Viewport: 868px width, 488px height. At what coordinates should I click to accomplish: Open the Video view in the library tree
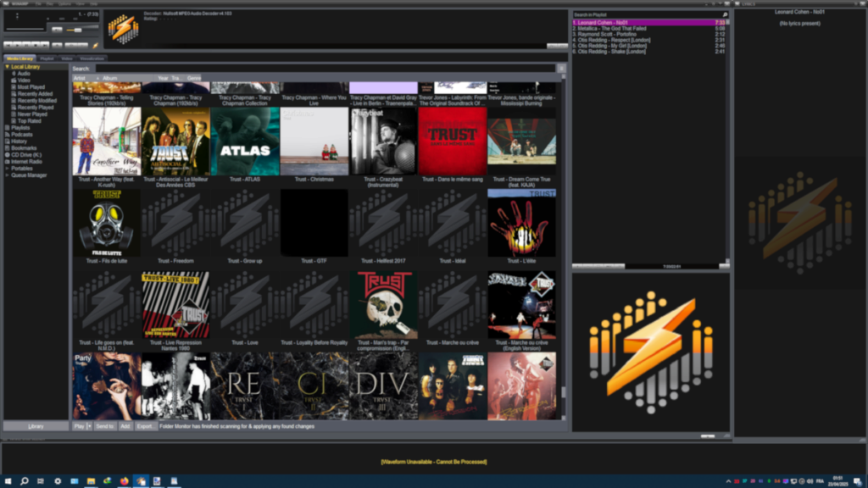pyautogui.click(x=24, y=80)
